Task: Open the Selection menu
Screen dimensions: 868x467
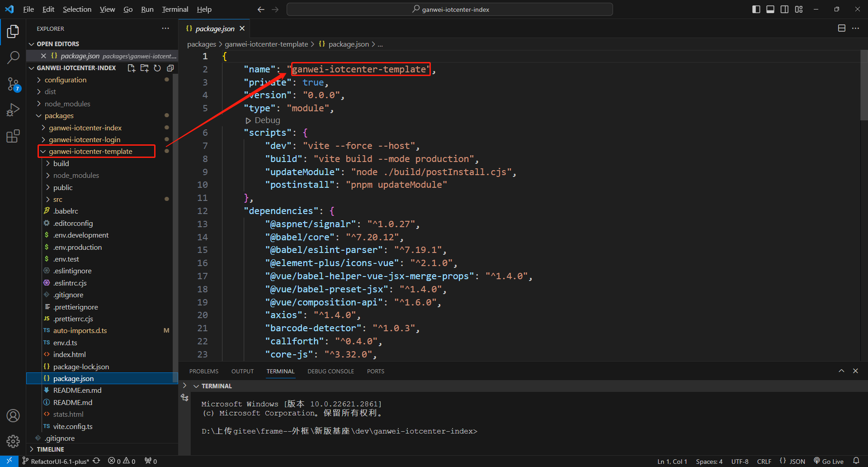Action: [77, 9]
